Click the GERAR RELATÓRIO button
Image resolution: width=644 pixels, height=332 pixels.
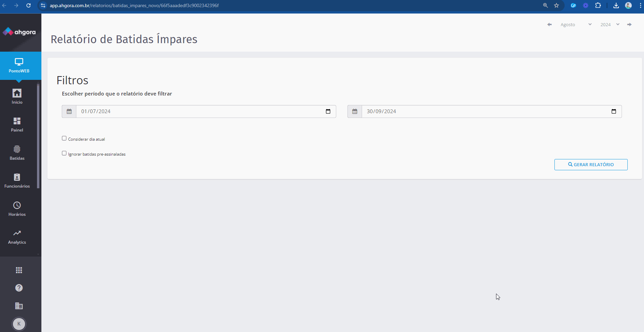tap(591, 164)
